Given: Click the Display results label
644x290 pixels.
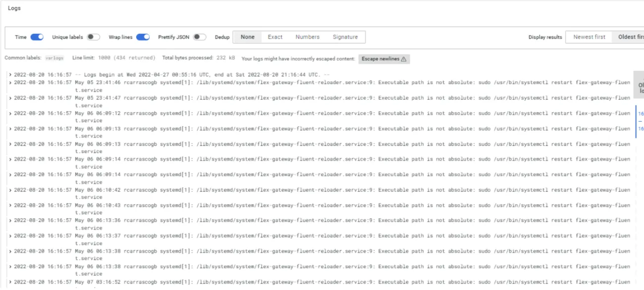Looking at the screenshot, I should pyautogui.click(x=545, y=37).
